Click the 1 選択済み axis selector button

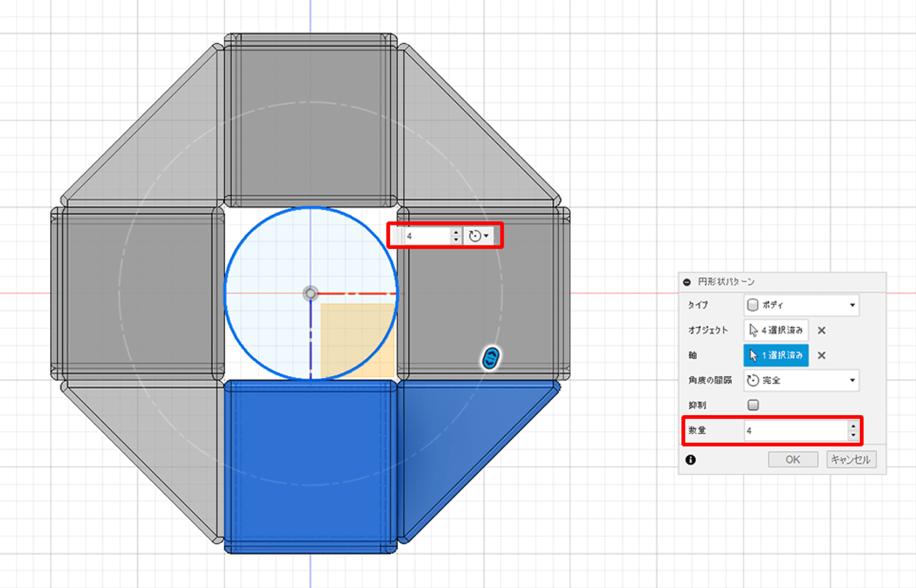[776, 355]
